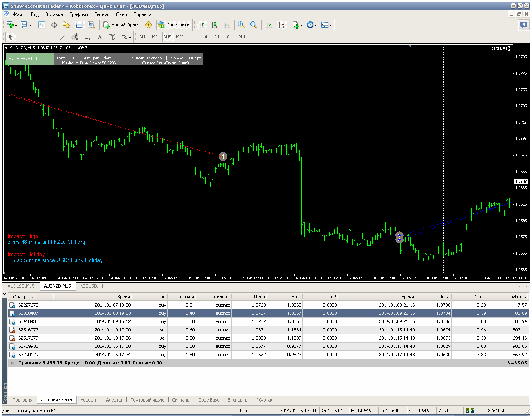The height and width of the screenshot is (416, 532).
Task: Select order 62789933 row
Action: pos(268,346)
